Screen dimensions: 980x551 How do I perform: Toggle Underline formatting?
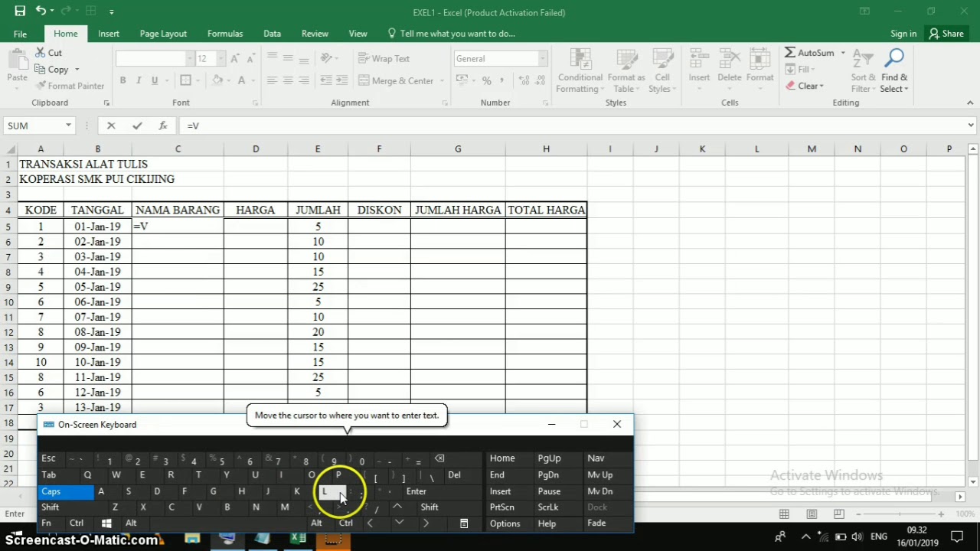pos(155,80)
